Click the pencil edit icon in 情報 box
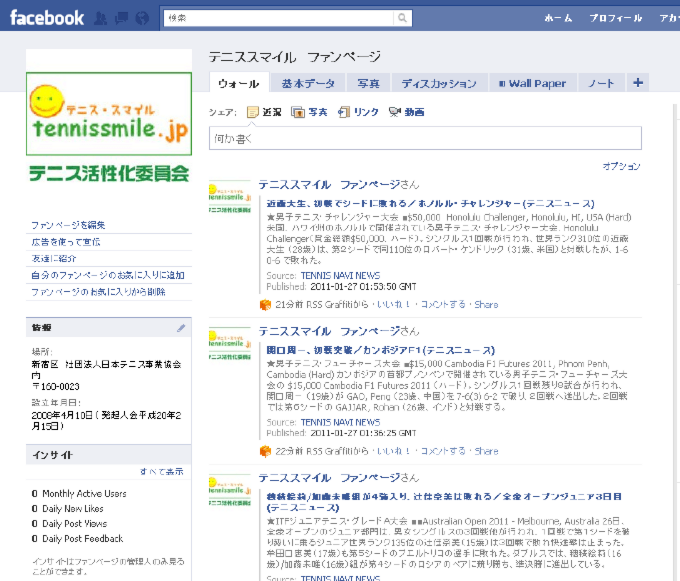Image resolution: width=680 pixels, height=581 pixels. (x=181, y=327)
